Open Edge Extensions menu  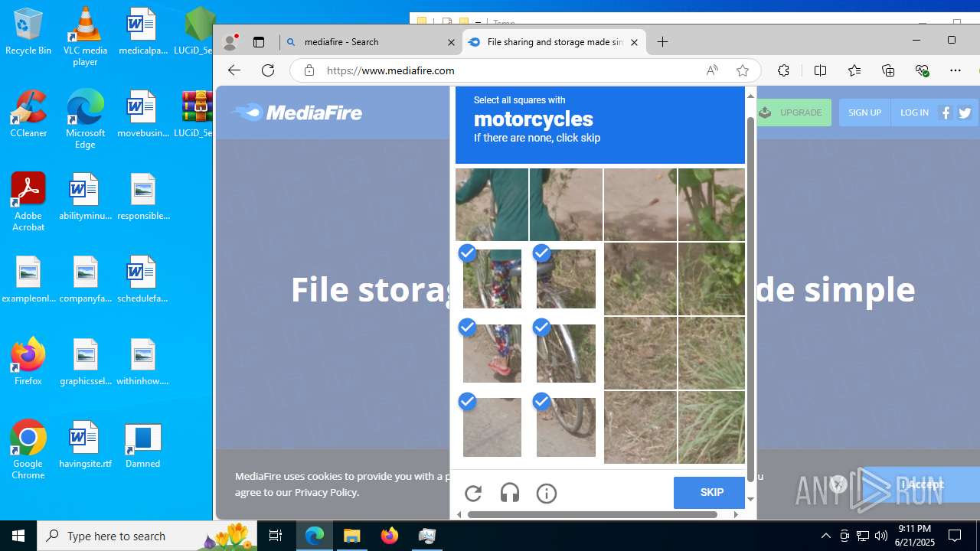click(783, 70)
